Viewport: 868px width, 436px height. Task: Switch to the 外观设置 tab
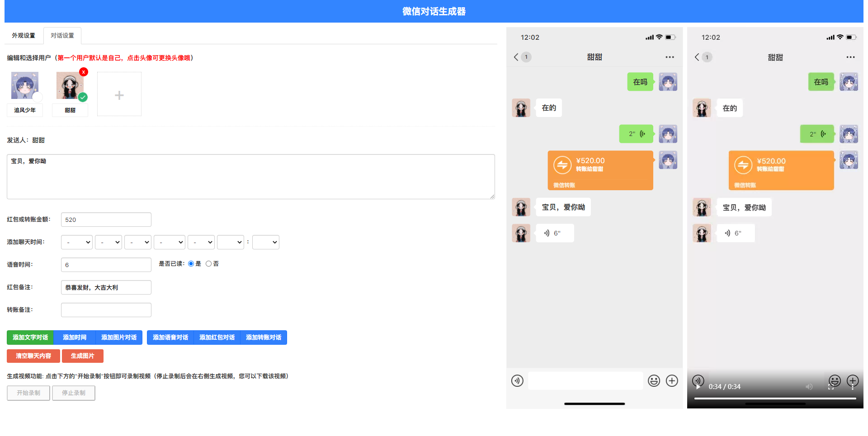tap(23, 35)
